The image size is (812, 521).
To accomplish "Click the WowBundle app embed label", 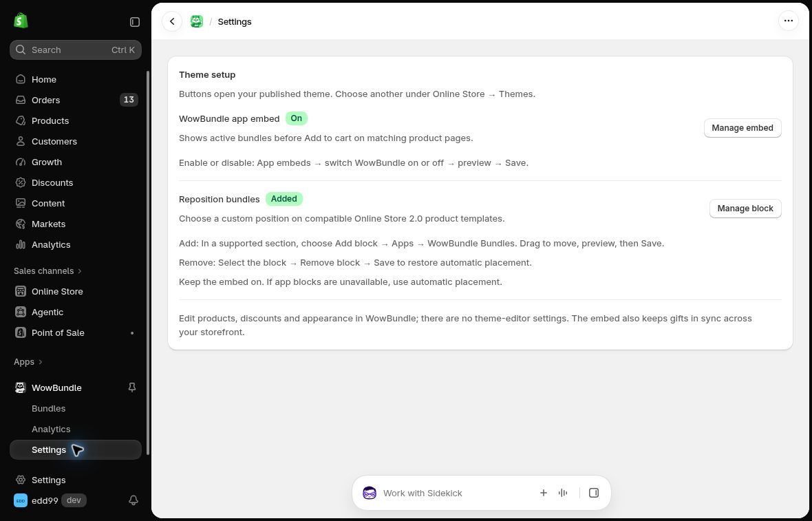I will click(x=229, y=118).
